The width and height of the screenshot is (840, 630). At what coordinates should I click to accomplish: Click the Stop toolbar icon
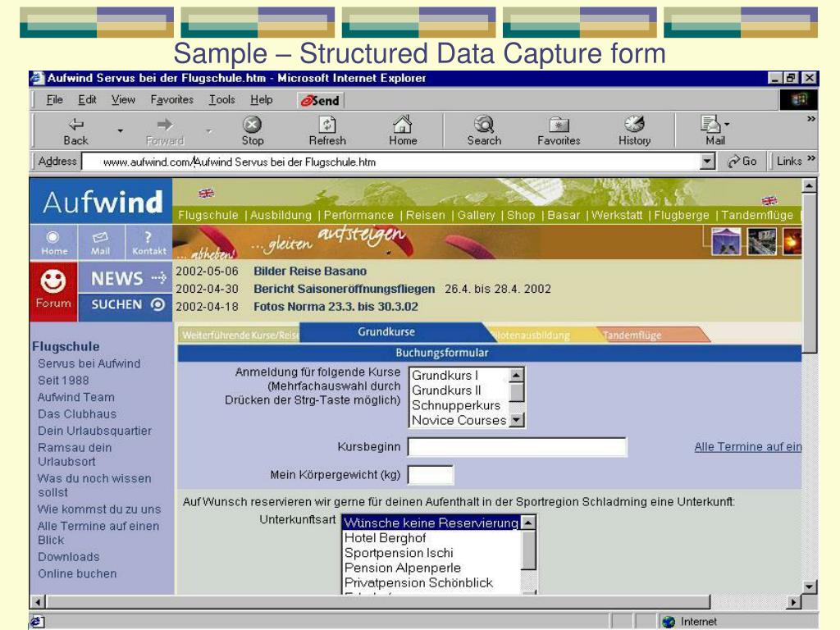point(252,125)
